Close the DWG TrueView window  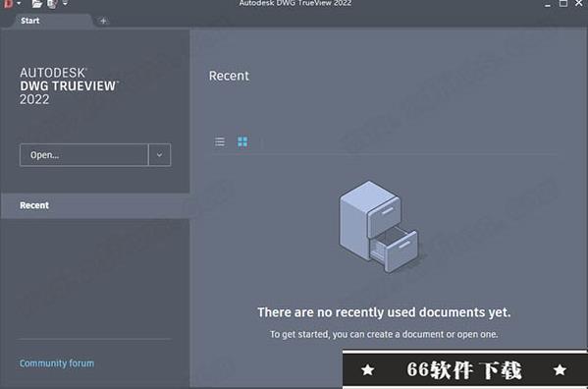click(579, 3)
